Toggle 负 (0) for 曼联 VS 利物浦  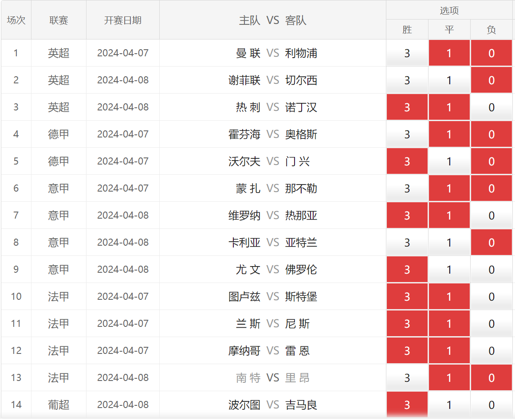pyautogui.click(x=491, y=53)
